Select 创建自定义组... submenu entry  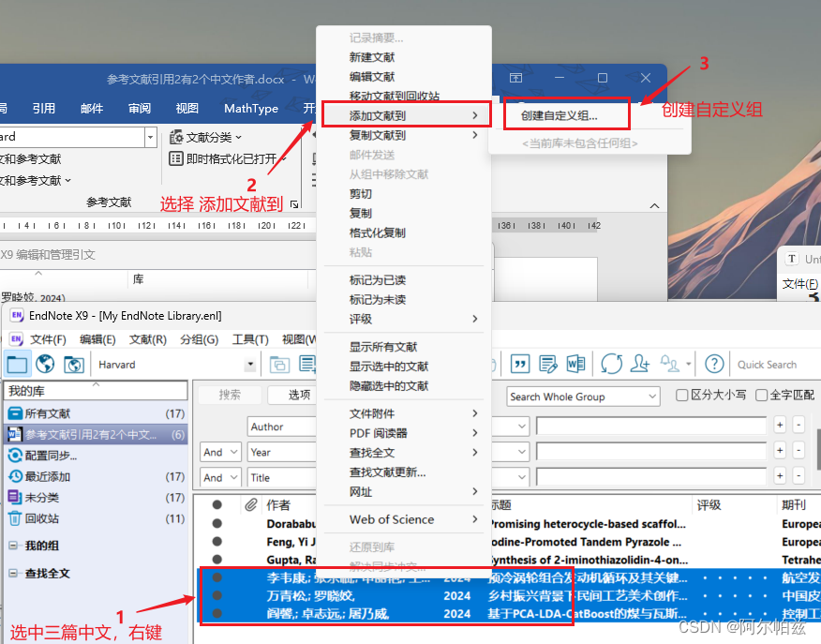pos(560,115)
